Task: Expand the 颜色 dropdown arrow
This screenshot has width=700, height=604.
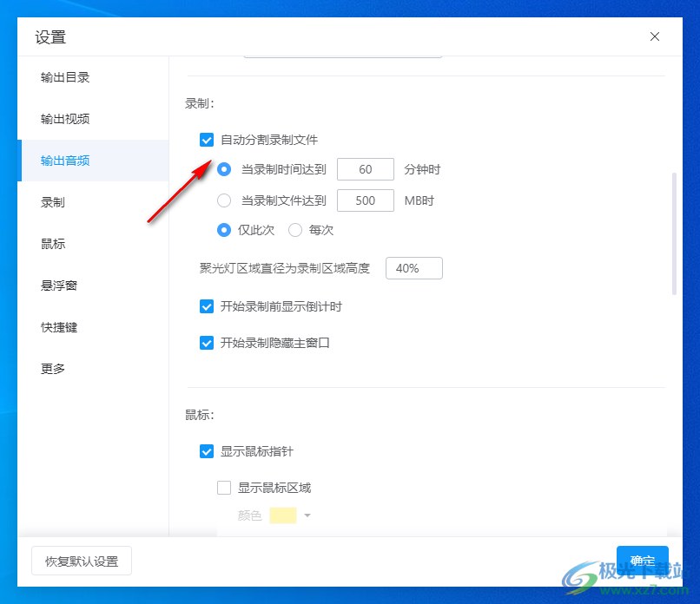Action: 307,515
